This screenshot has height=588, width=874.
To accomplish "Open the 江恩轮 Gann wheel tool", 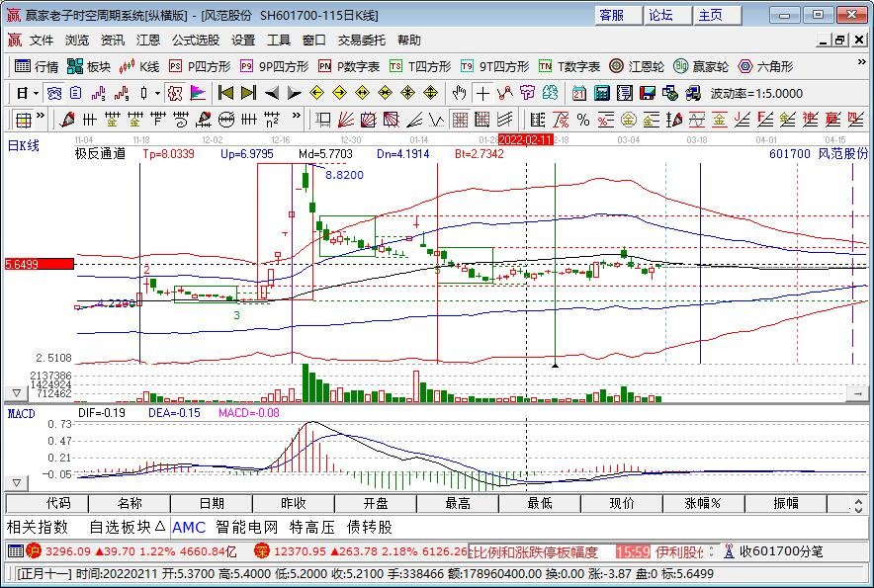I will (x=637, y=67).
